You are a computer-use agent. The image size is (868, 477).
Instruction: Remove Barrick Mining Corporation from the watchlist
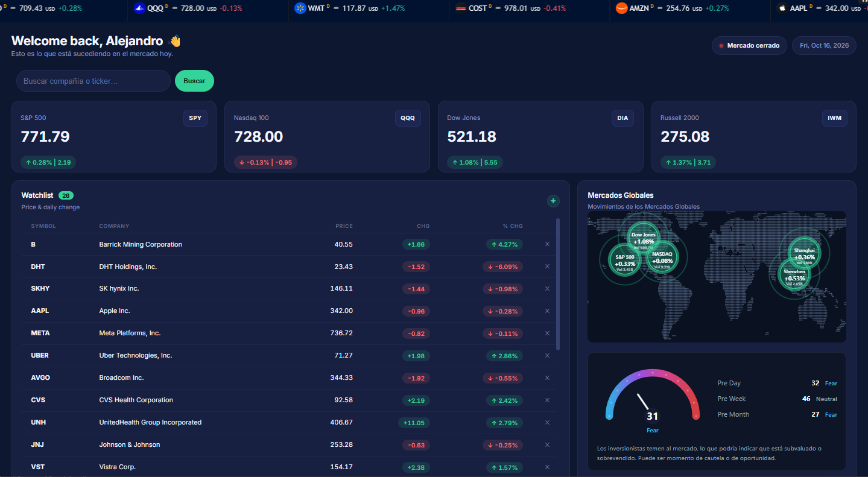tap(547, 244)
